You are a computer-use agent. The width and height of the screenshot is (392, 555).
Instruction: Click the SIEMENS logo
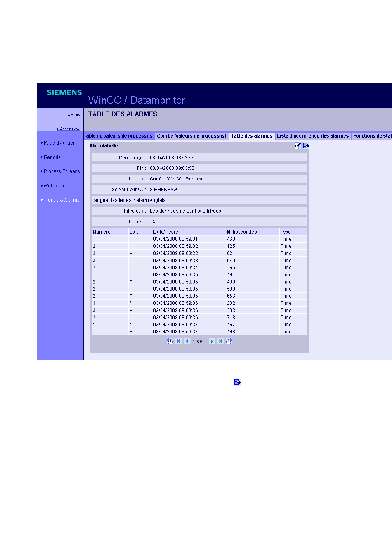point(64,92)
